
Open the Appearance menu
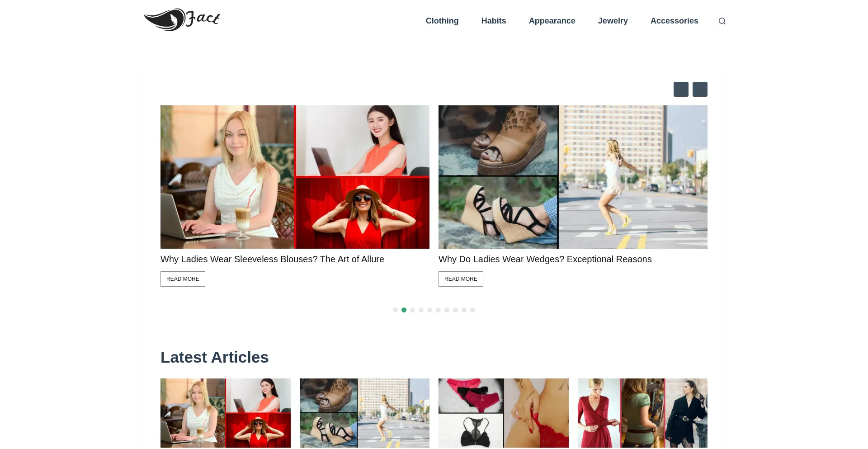552,21
